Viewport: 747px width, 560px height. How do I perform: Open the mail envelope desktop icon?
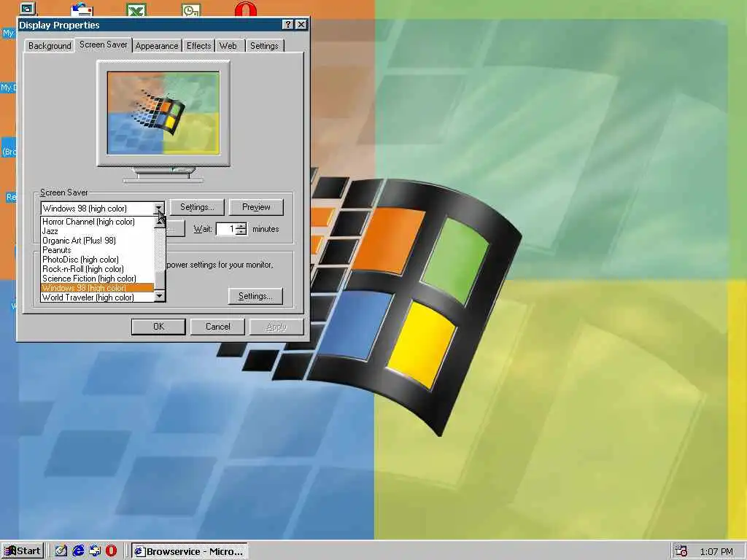(x=82, y=9)
